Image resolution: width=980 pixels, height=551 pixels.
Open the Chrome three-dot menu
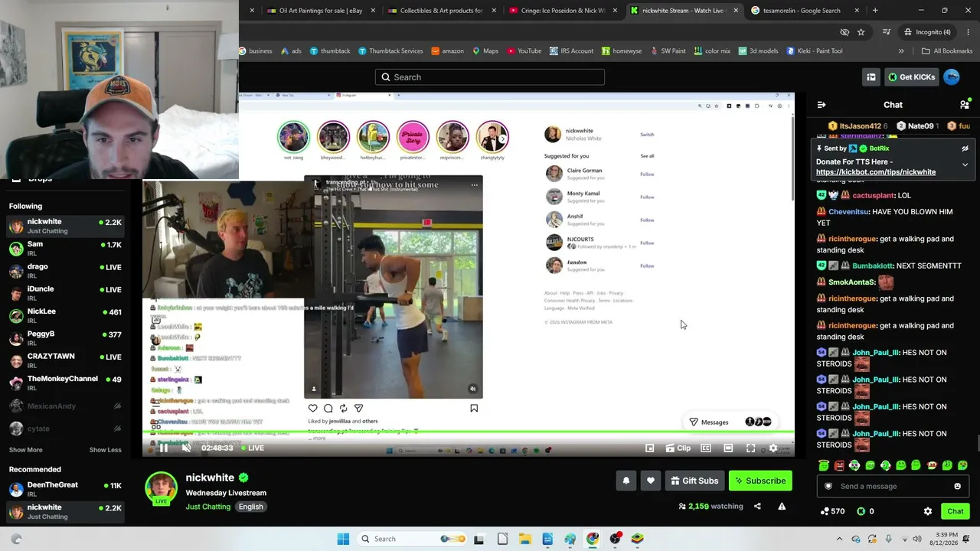[969, 32]
